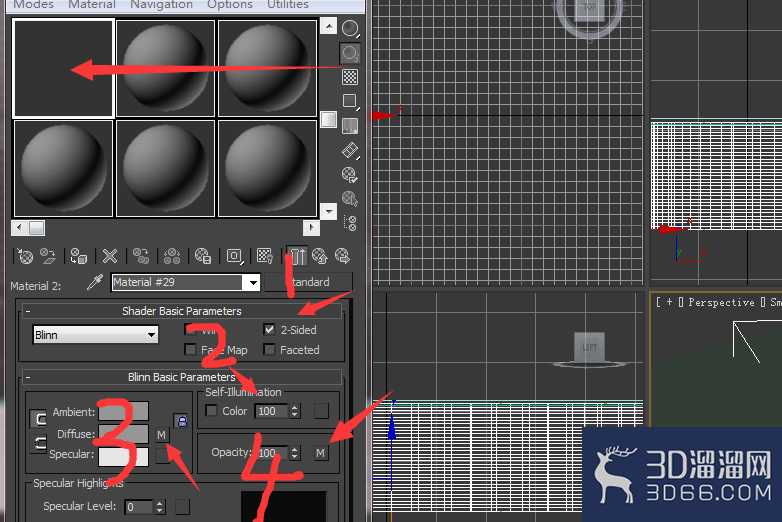The height and width of the screenshot is (522, 782).
Task: Select the bottom-left material sample sphere
Action: [x=63, y=169]
